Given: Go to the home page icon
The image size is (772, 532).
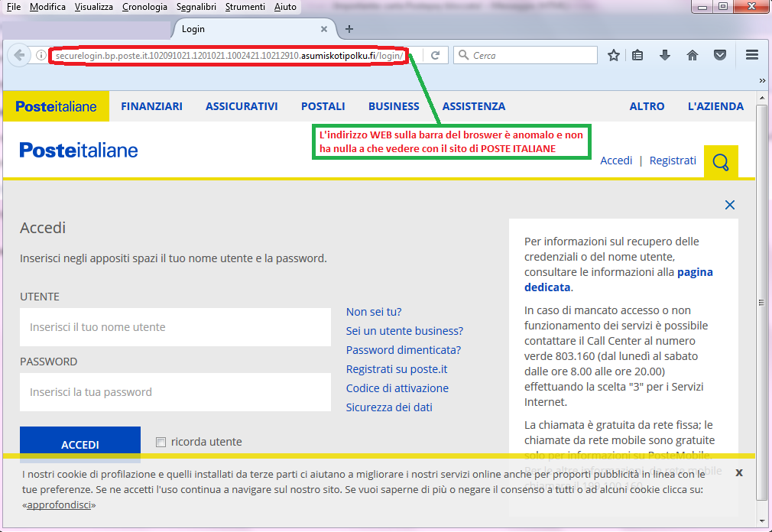Looking at the screenshot, I should [693, 55].
